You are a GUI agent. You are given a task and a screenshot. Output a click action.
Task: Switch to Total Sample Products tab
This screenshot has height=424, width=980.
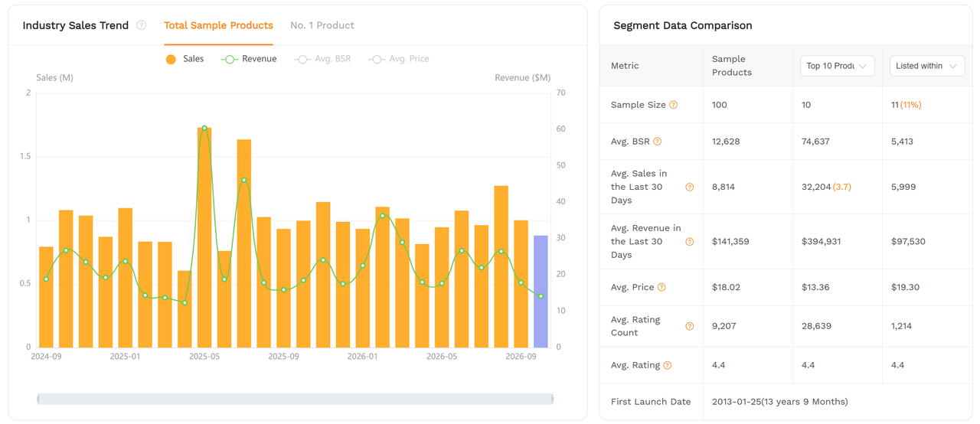tap(218, 25)
